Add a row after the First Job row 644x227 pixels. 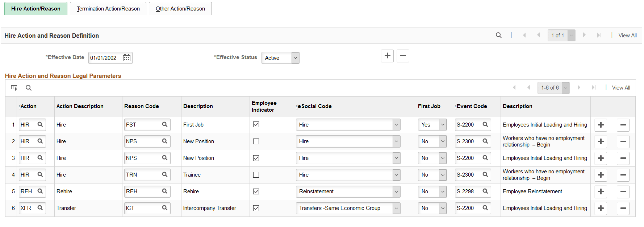pyautogui.click(x=601, y=125)
